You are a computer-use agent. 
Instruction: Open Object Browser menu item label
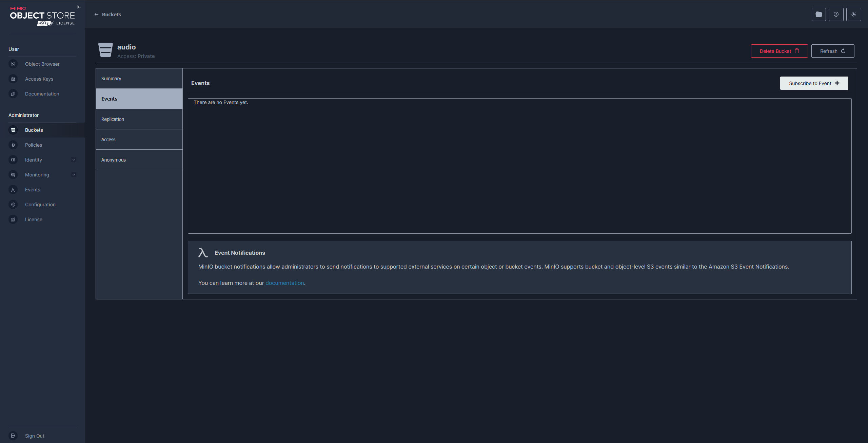pos(42,64)
